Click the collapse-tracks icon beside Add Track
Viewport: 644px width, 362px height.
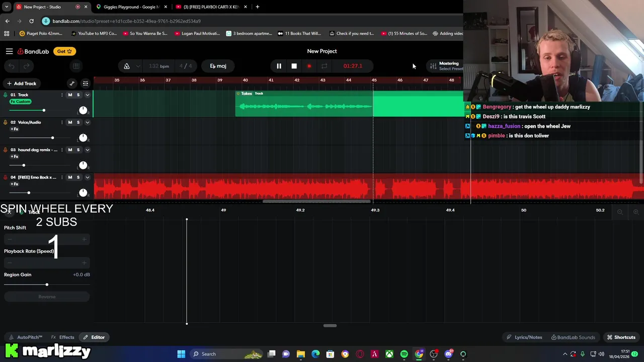pos(86,83)
